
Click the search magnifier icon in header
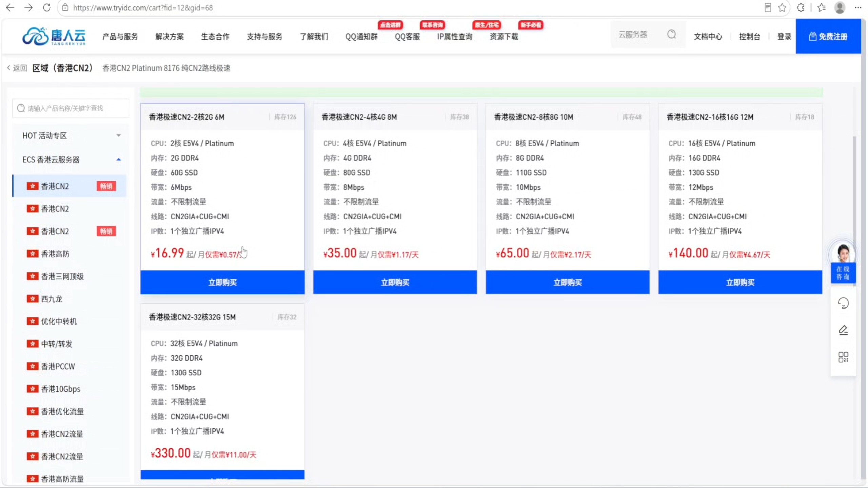[x=671, y=35]
